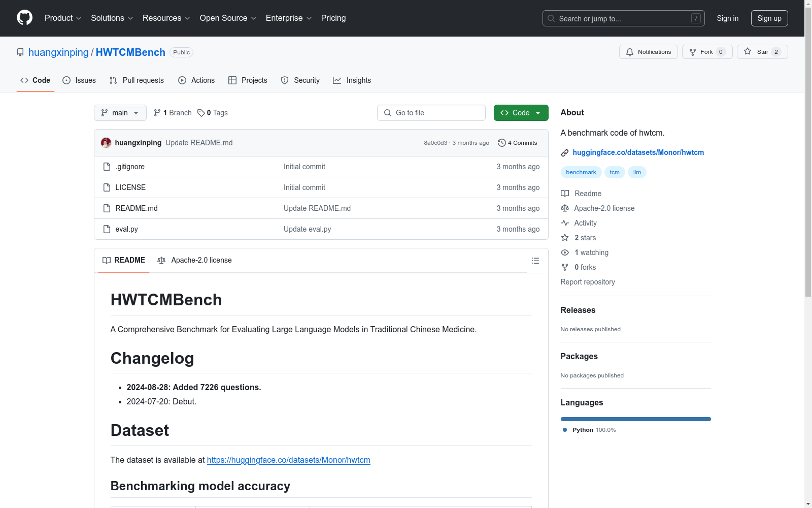
Task: Click the branch icon beside 1 Branch
Action: coord(157,113)
